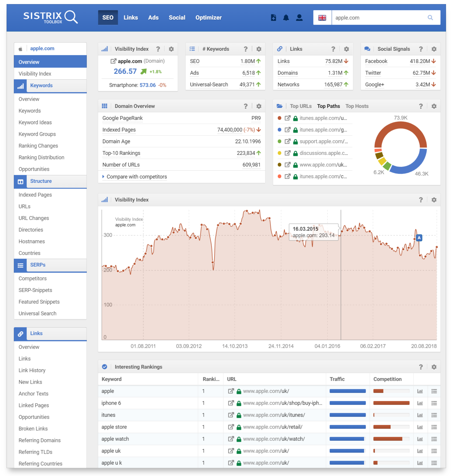Open the new document icon in header
Viewport: 452px width, 476px height.
pyautogui.click(x=274, y=18)
